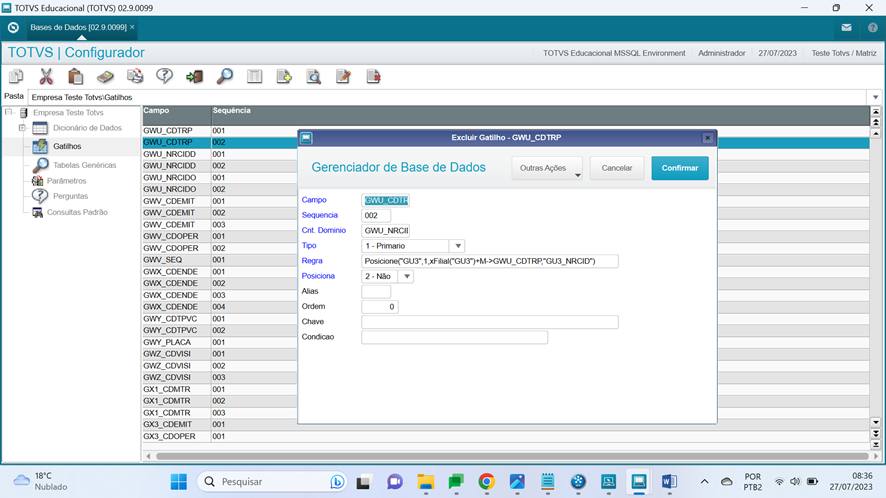The width and height of the screenshot is (886, 498).
Task: Select Dicionário de Dados in tree
Action: click(87, 128)
